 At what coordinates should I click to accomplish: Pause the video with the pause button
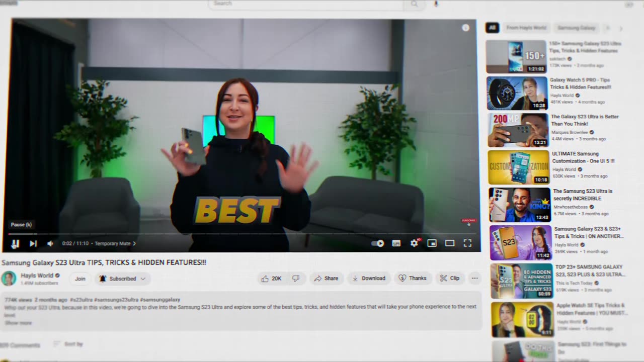coord(15,244)
